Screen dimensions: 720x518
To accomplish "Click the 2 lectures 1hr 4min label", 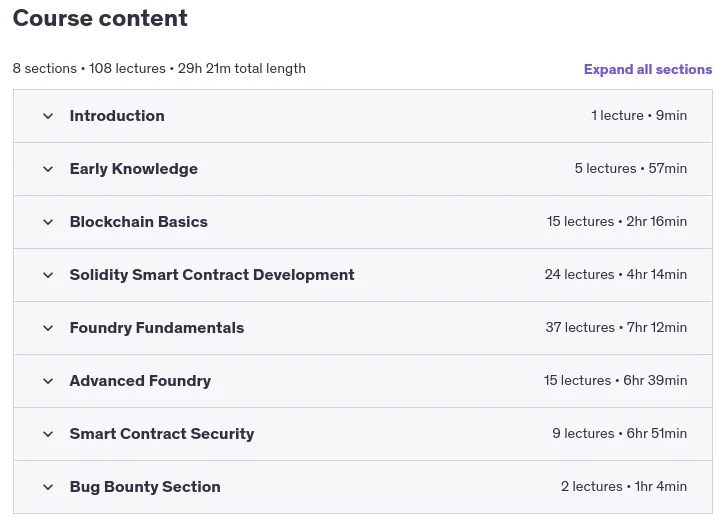I will 624,486.
